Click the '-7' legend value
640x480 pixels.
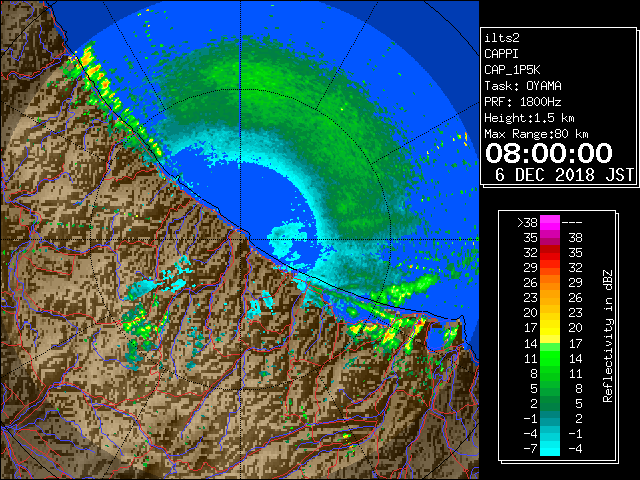click(x=530, y=449)
